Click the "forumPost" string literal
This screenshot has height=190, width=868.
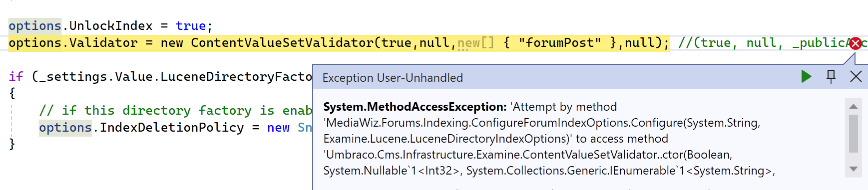point(559,43)
